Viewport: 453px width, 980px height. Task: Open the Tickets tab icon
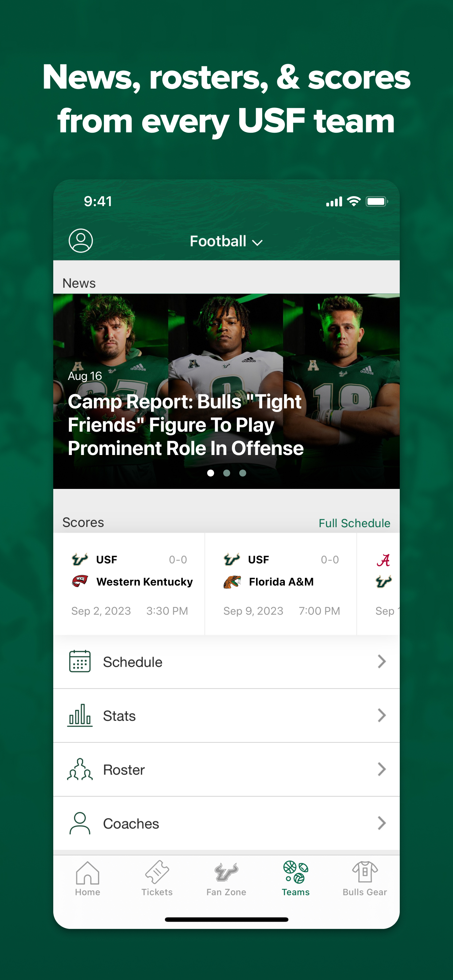click(x=157, y=872)
